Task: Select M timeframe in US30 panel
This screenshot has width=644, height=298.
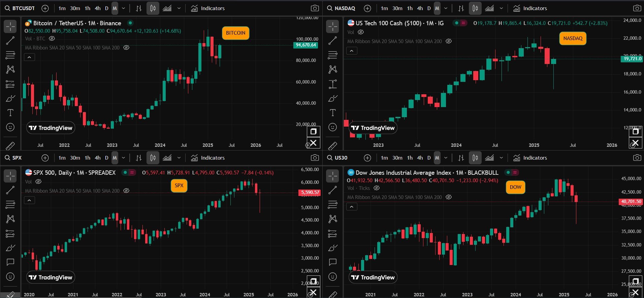Action: point(437,158)
